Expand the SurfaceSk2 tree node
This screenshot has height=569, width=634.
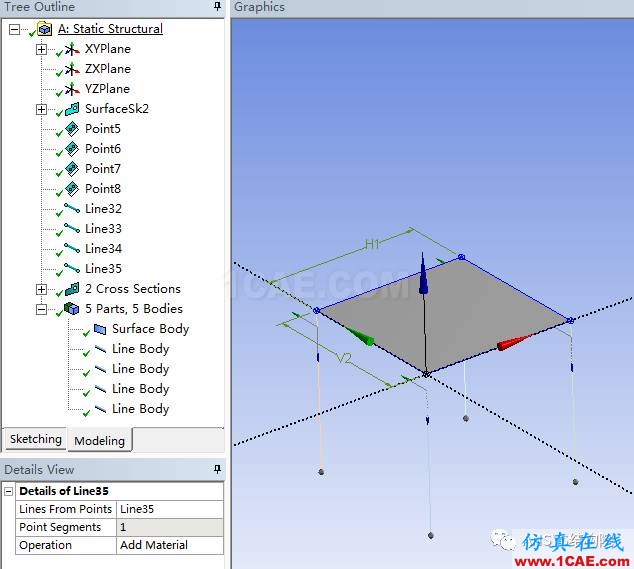(x=41, y=109)
